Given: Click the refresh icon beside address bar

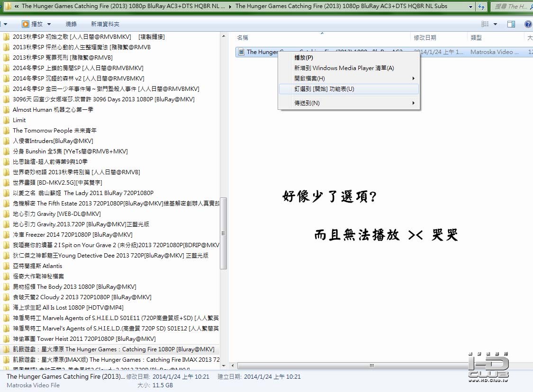Looking at the screenshot, I should (x=481, y=7).
